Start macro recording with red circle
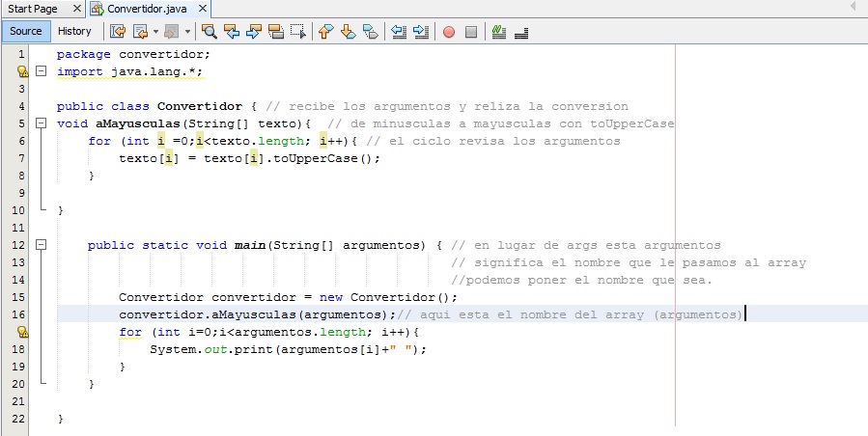The width and height of the screenshot is (868, 436). [x=449, y=31]
